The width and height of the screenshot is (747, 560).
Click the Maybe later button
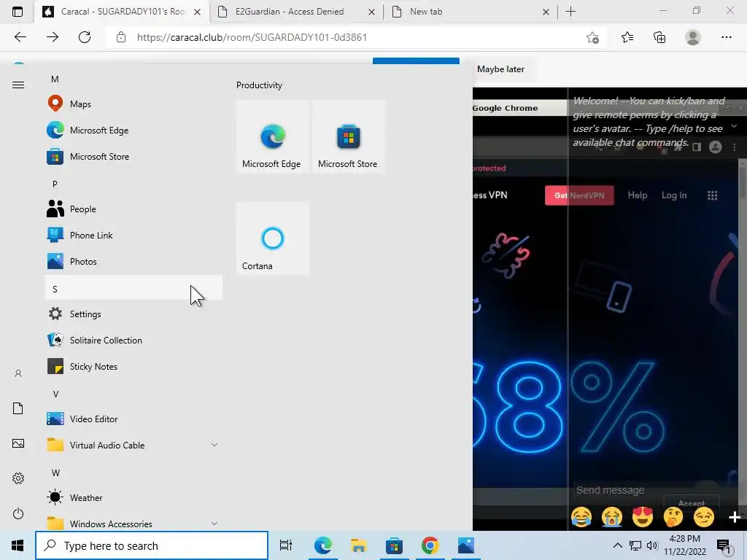(x=500, y=69)
